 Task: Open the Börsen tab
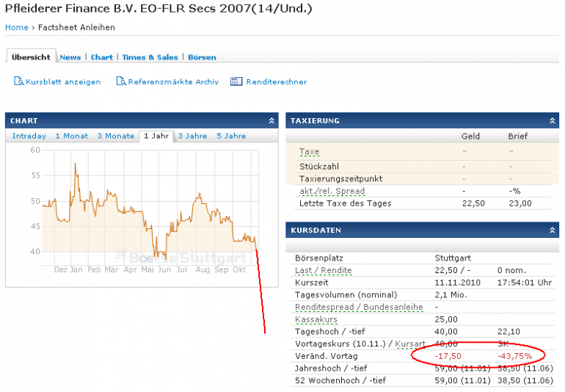point(202,57)
